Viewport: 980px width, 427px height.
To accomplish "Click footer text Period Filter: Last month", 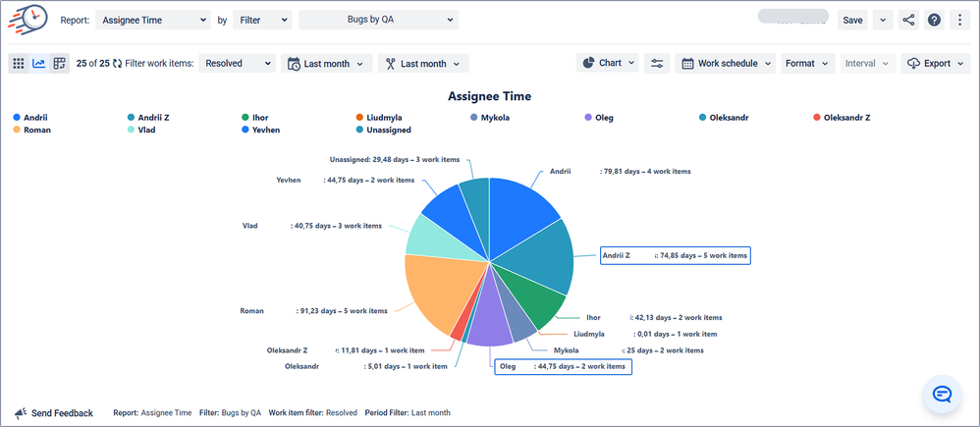I will click(x=408, y=413).
